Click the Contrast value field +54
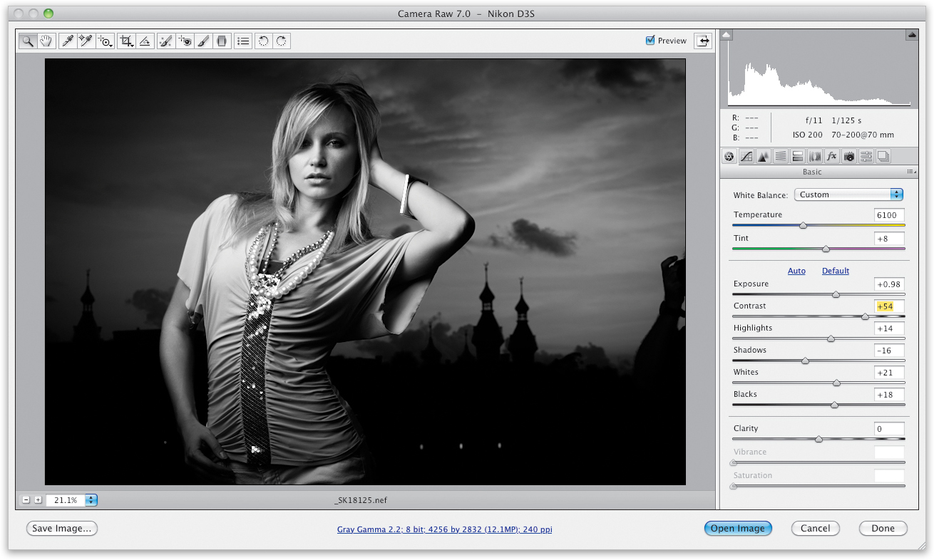 click(889, 306)
